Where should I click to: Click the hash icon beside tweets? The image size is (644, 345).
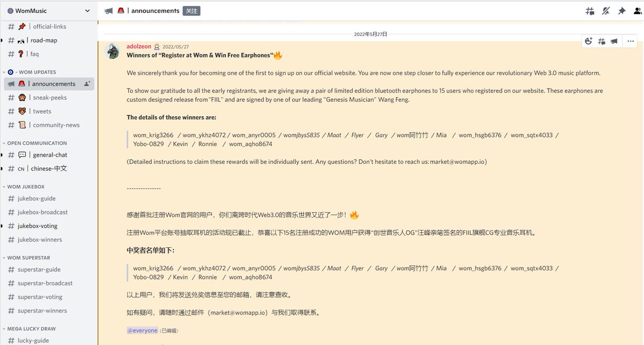11,111
